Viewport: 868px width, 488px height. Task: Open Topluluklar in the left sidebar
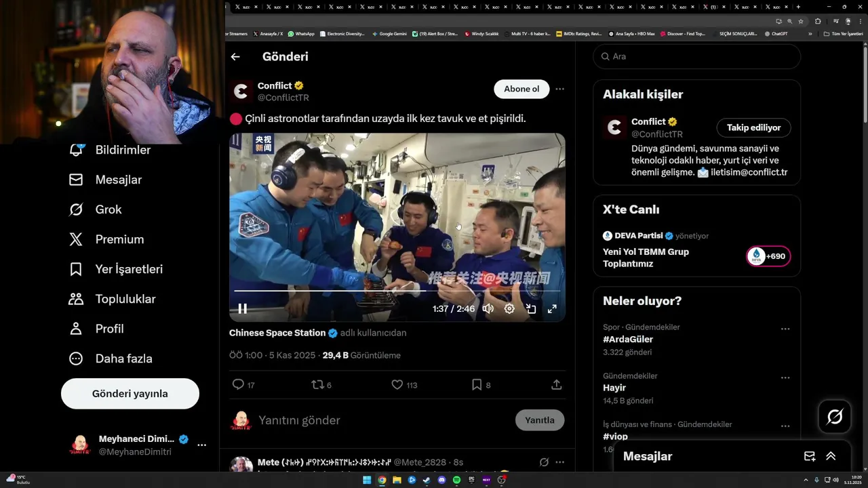coord(113,299)
